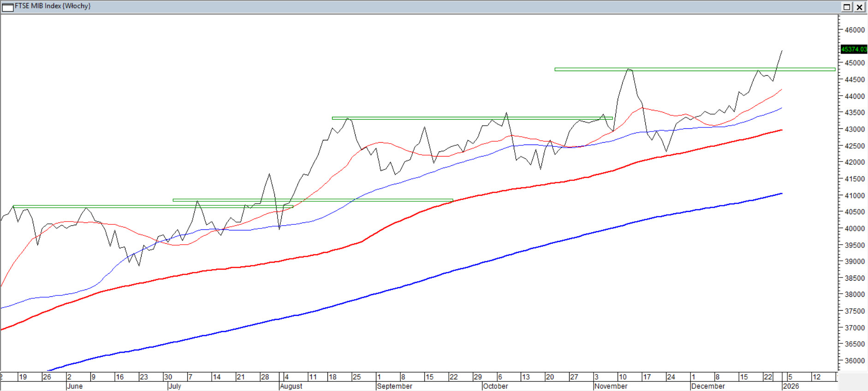Click the July label on time axis
This screenshot has width=868, height=391.
[175, 386]
